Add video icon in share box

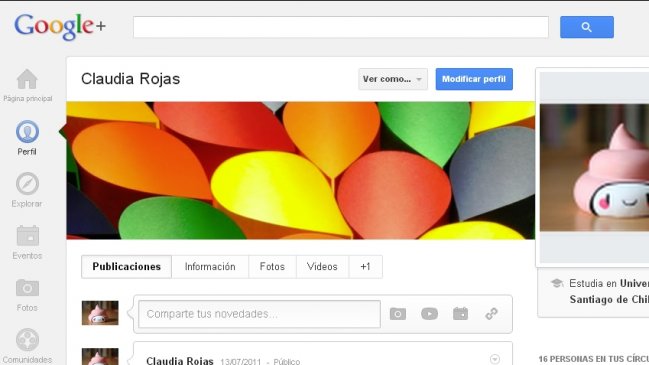[429, 314]
